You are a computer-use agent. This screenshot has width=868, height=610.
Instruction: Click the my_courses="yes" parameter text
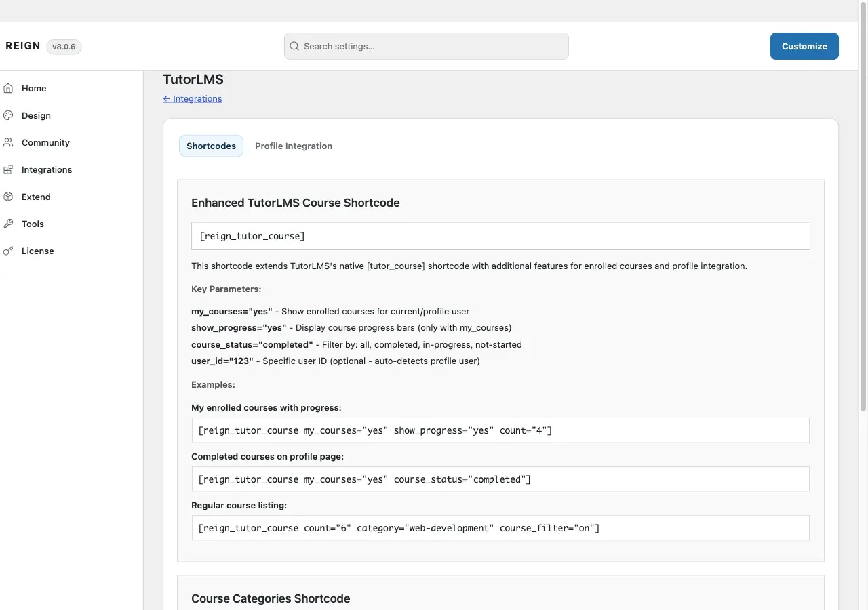pyautogui.click(x=232, y=311)
